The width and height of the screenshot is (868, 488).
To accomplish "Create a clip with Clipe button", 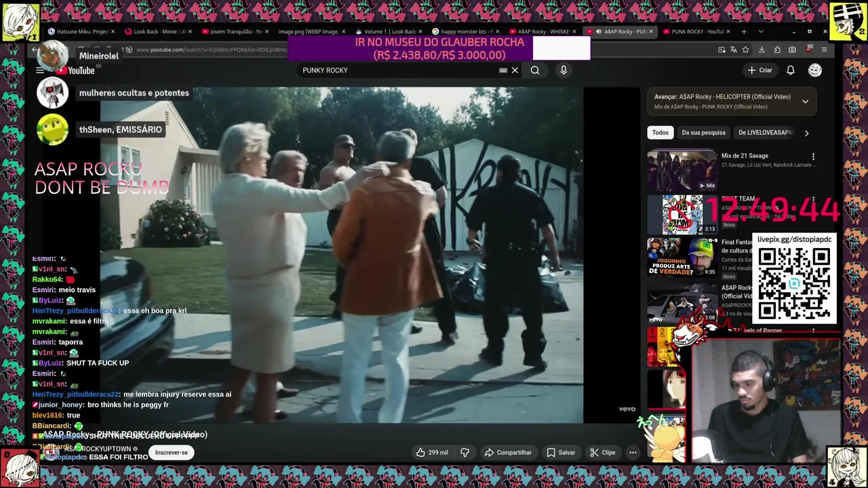I will pos(602,452).
